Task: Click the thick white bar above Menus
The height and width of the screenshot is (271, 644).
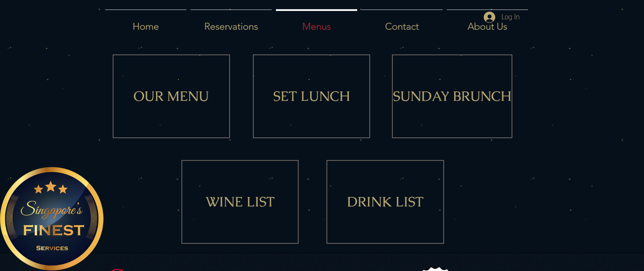Action: point(317,10)
